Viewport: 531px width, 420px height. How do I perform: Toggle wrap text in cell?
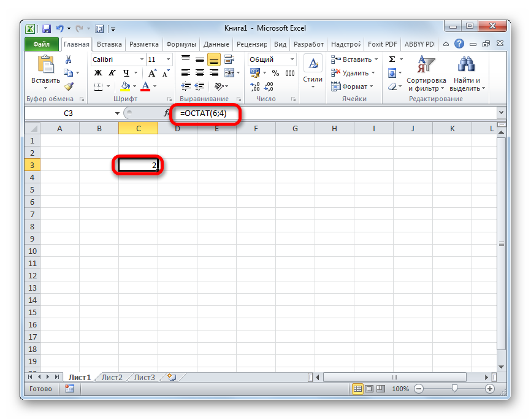coord(229,59)
